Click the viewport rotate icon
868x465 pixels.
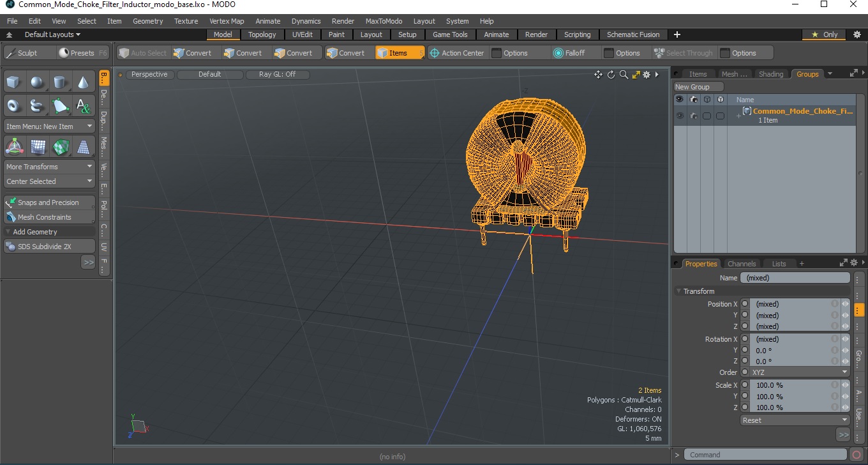click(611, 75)
